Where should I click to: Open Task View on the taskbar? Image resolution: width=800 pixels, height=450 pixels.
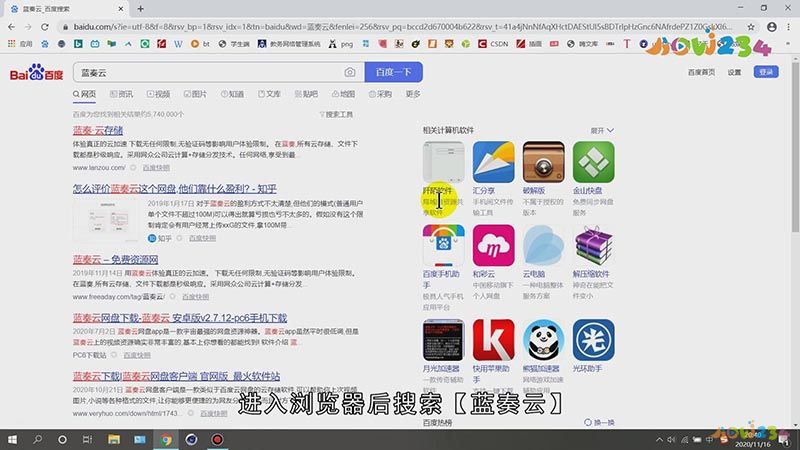click(87, 439)
